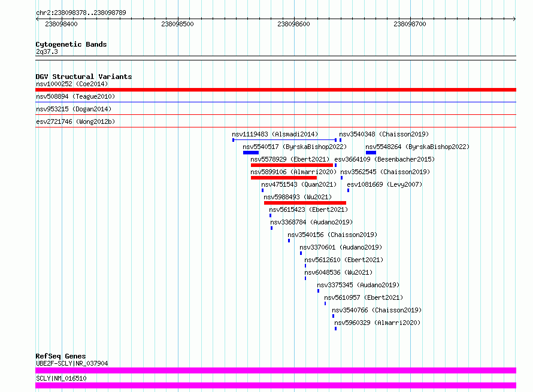Click ruler position 238098600
Viewport: 533px width, 392px height.
pyautogui.click(x=293, y=24)
